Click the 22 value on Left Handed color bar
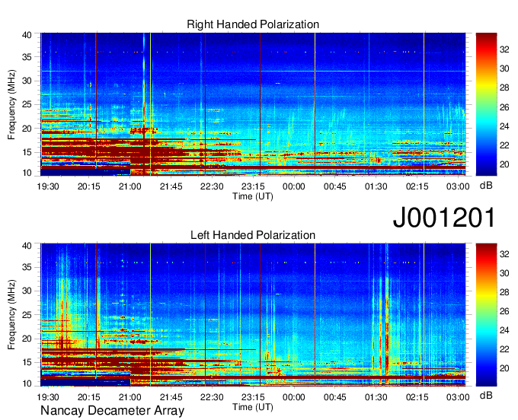This screenshot has height=420, width=518. tap(504, 349)
